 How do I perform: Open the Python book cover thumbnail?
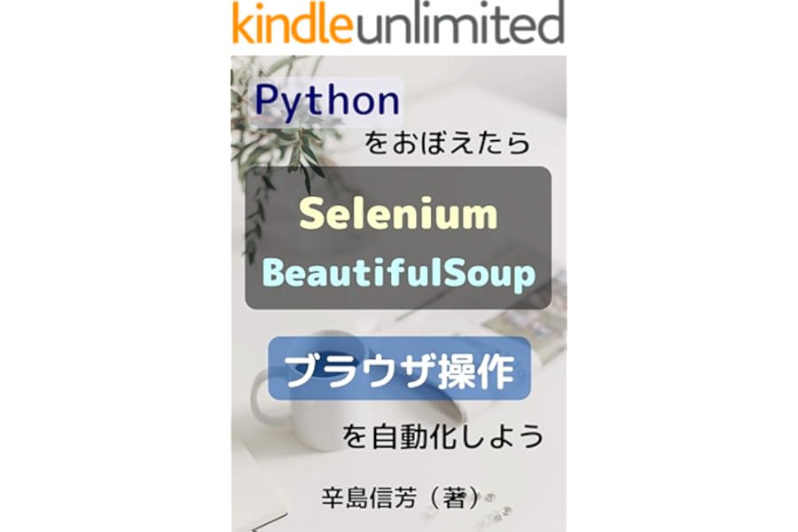398,293
